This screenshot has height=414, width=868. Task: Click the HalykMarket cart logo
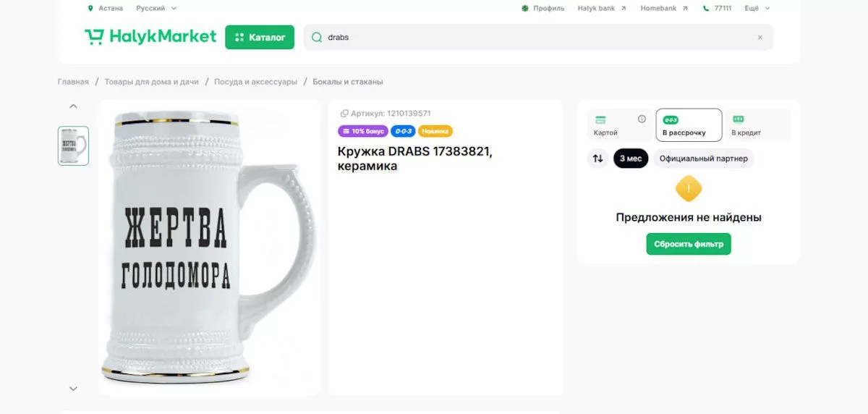coord(94,37)
